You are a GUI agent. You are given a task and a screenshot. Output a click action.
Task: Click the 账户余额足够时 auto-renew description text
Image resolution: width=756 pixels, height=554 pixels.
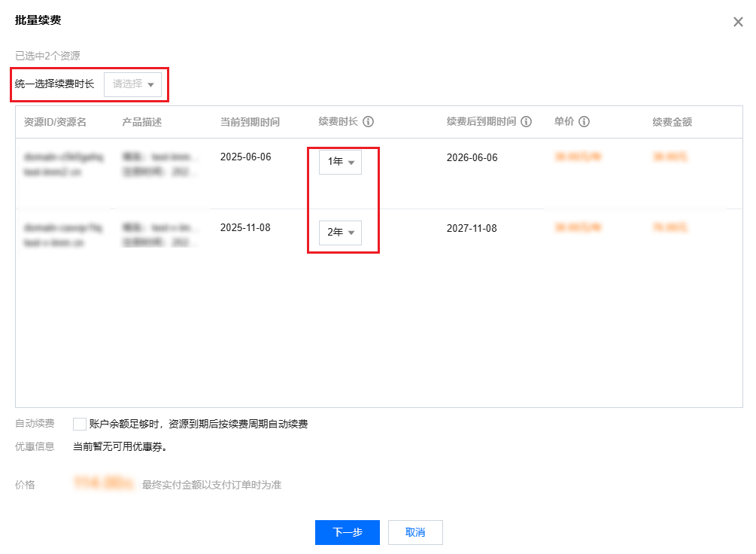(x=198, y=425)
